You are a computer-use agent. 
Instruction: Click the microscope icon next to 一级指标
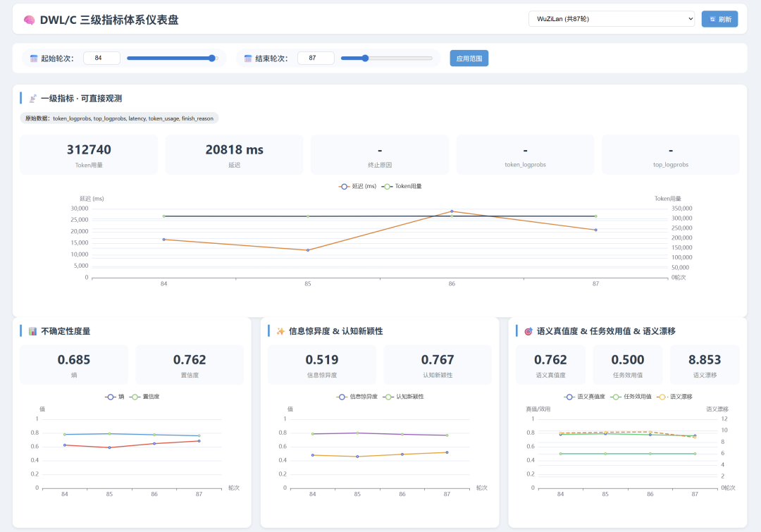coord(32,99)
